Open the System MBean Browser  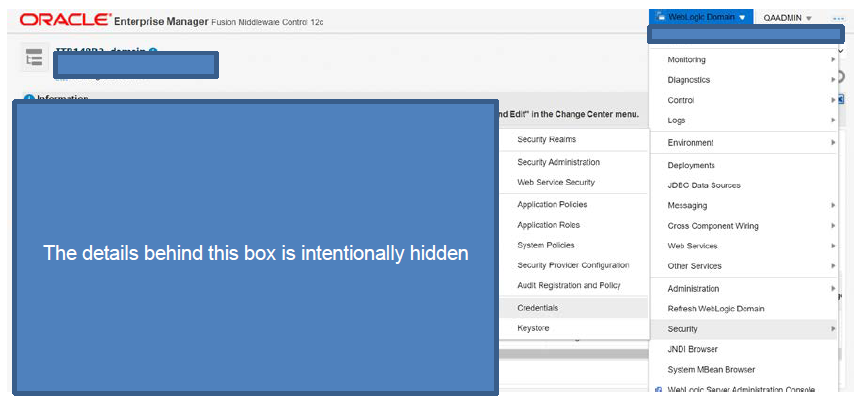(x=743, y=370)
